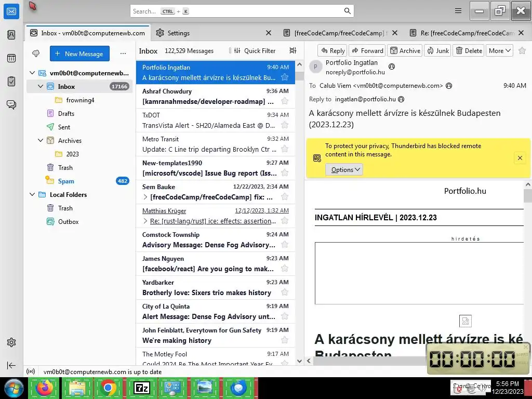532x399 pixels.
Task: Star the James Nguyen react message
Action: [285, 269]
